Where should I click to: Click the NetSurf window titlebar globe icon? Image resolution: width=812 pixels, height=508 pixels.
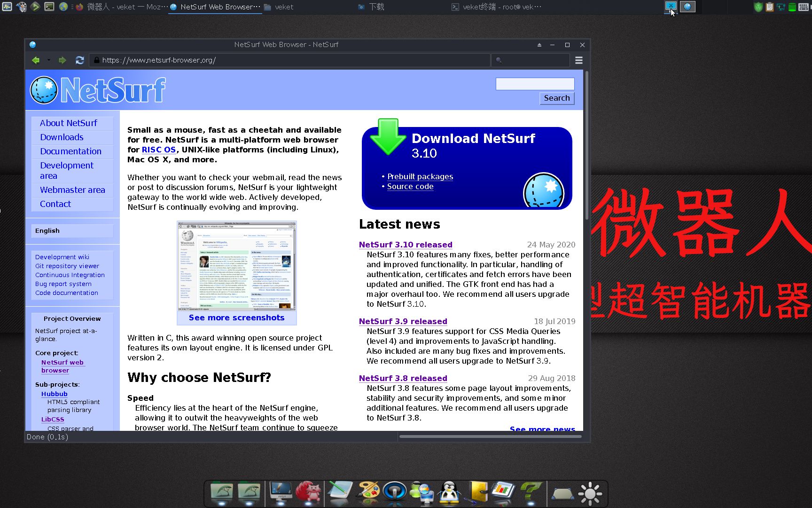pos(32,45)
